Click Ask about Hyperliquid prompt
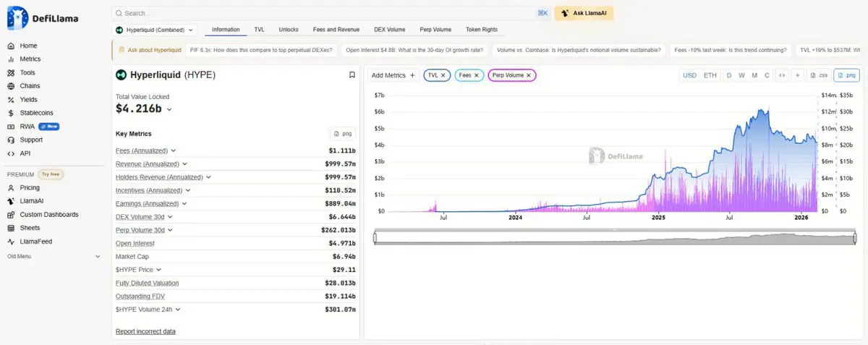The height and width of the screenshot is (345, 868). [149, 50]
